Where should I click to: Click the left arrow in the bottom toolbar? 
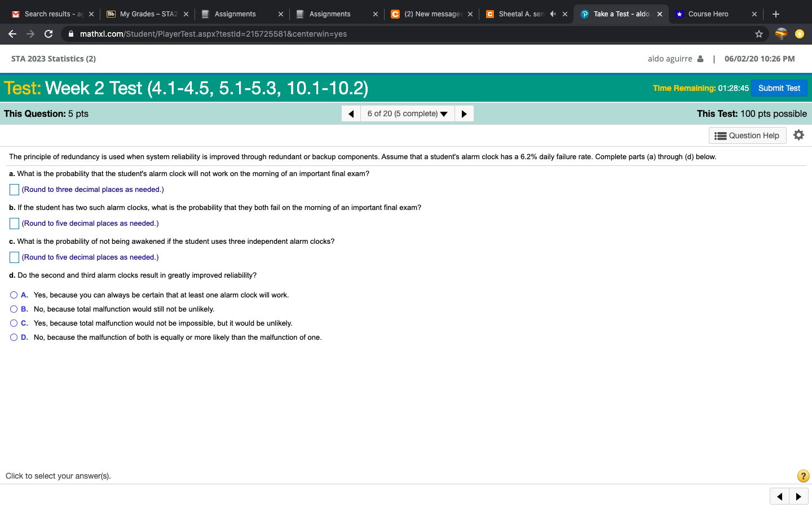pos(779,496)
